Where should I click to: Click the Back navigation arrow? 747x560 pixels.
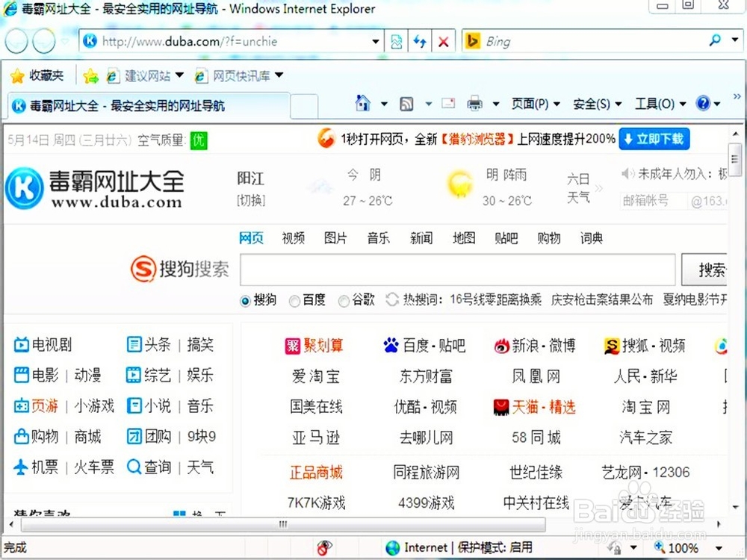coord(16,41)
